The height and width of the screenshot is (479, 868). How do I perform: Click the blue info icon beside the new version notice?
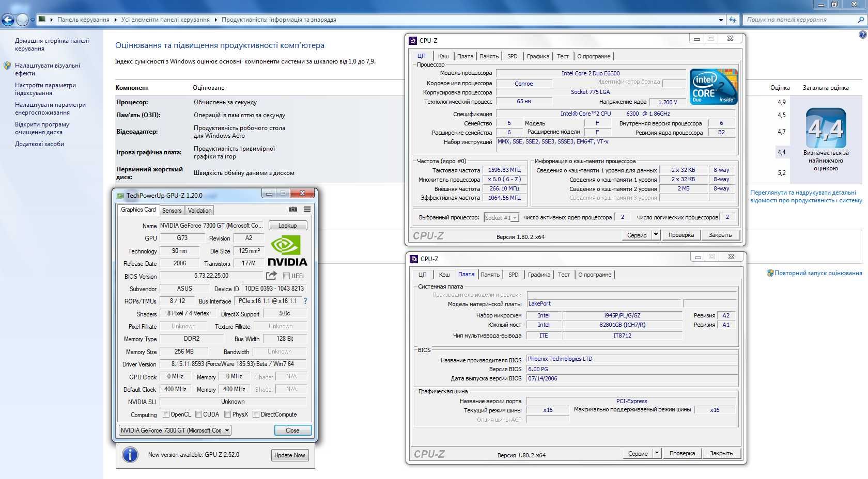(x=130, y=455)
